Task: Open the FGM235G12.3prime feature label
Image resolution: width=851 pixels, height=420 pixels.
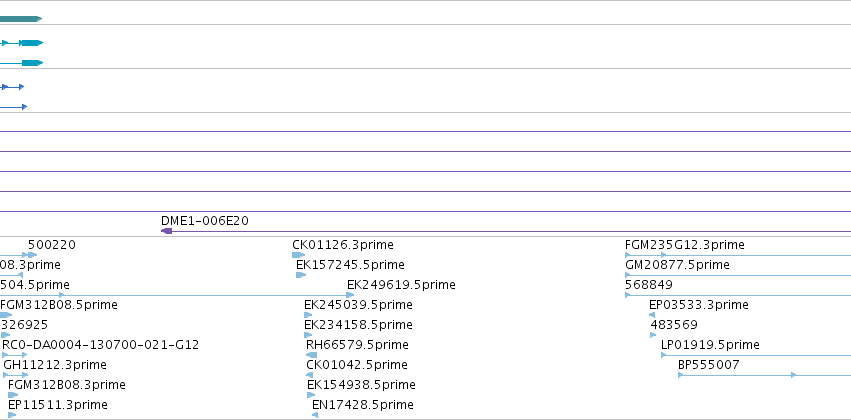Action: (684, 245)
